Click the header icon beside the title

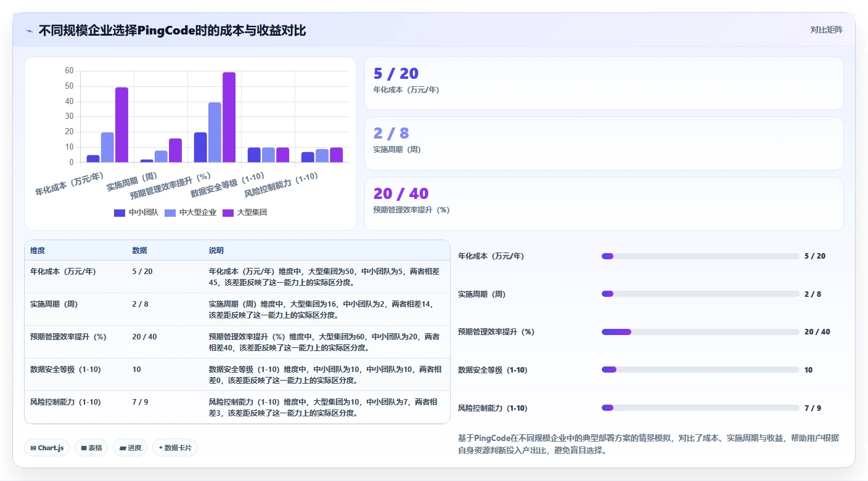(29, 31)
